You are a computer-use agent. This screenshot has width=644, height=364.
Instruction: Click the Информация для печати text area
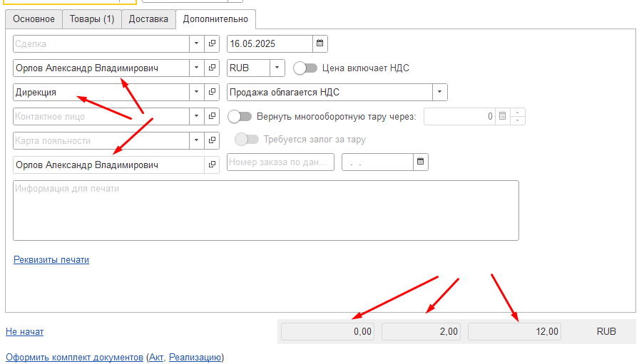(266, 211)
